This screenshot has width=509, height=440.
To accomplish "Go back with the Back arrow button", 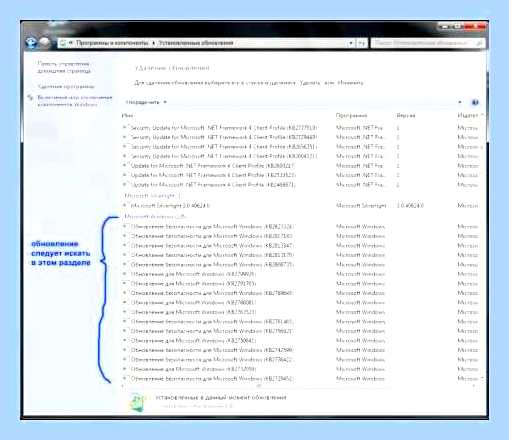I will [32, 43].
